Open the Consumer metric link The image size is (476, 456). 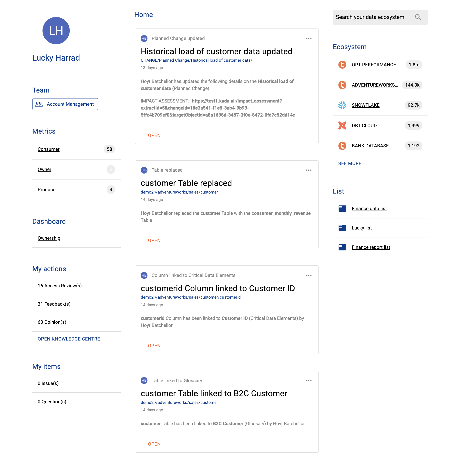coord(49,149)
